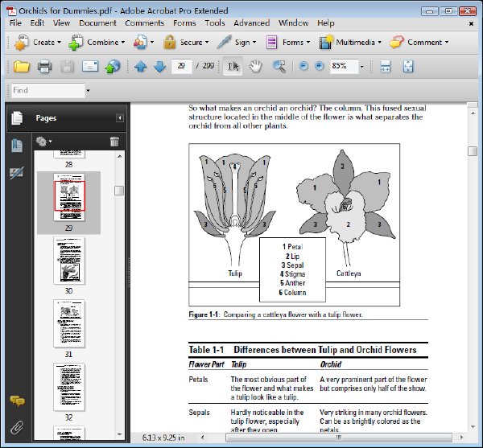This screenshot has height=448, width=483.
Task: Expand the Combine dropdown arrow
Action: tap(123, 43)
